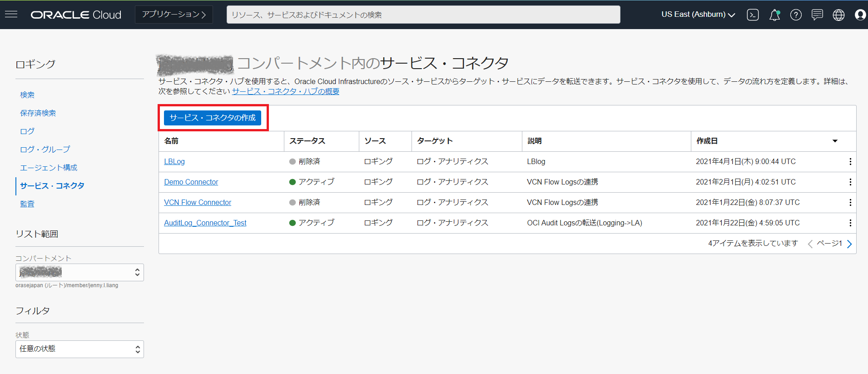
Task: Open the help question mark menu
Action: 796,15
